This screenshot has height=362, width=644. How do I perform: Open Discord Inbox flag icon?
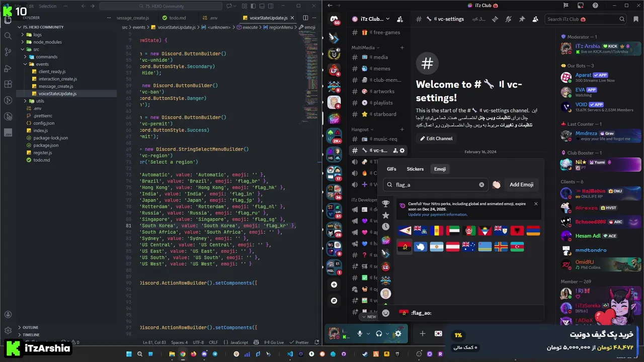tap(566, 6)
